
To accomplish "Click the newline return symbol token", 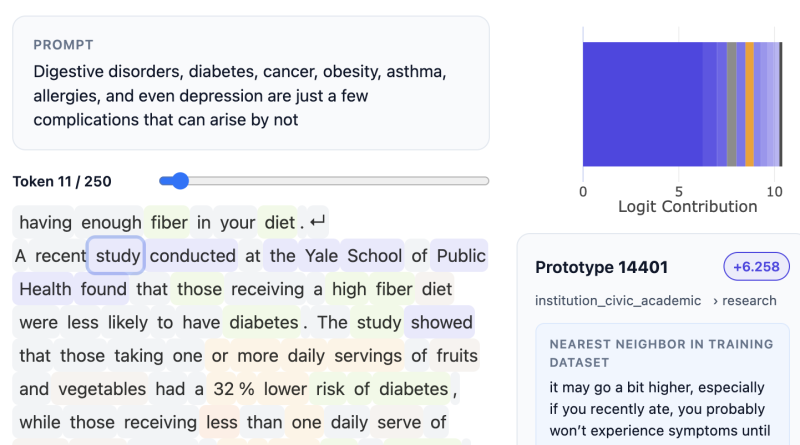I will (x=318, y=222).
